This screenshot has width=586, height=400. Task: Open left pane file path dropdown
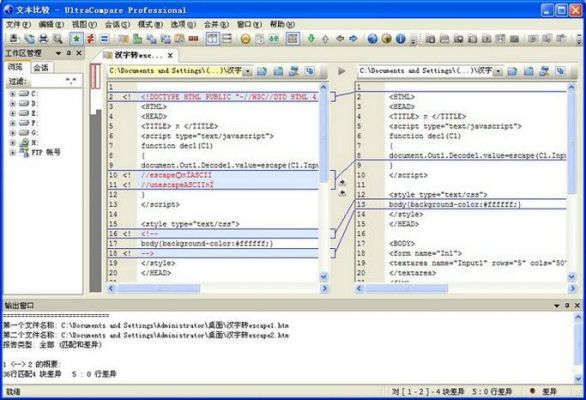[x=248, y=71]
